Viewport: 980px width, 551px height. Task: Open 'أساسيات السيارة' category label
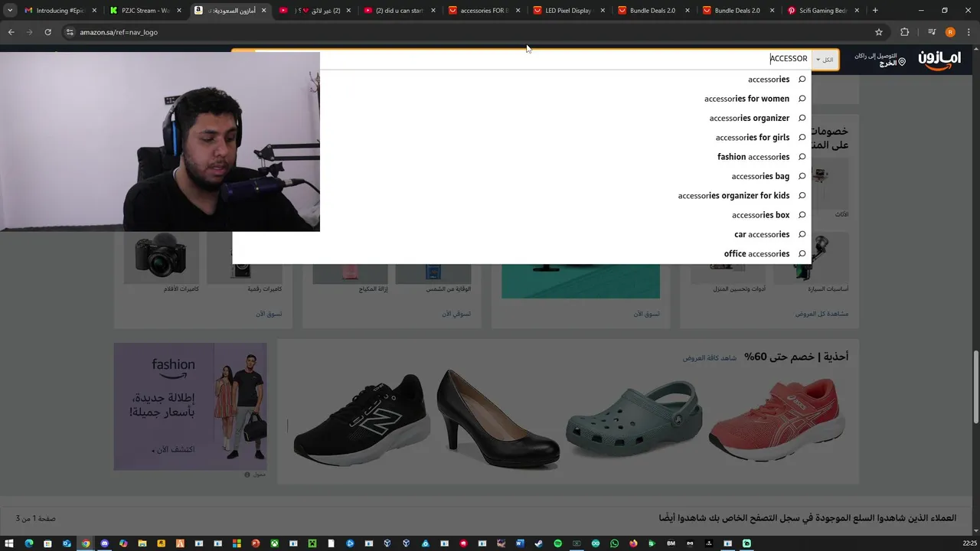[828, 289]
